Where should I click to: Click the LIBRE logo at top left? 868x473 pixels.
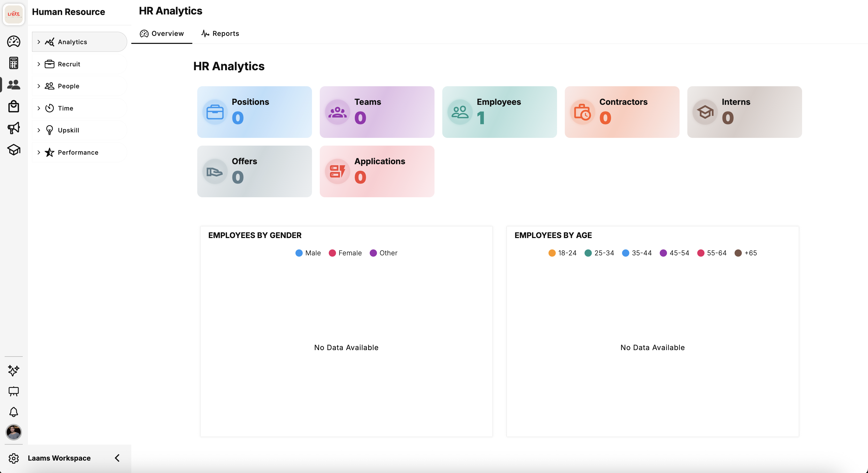13,14
